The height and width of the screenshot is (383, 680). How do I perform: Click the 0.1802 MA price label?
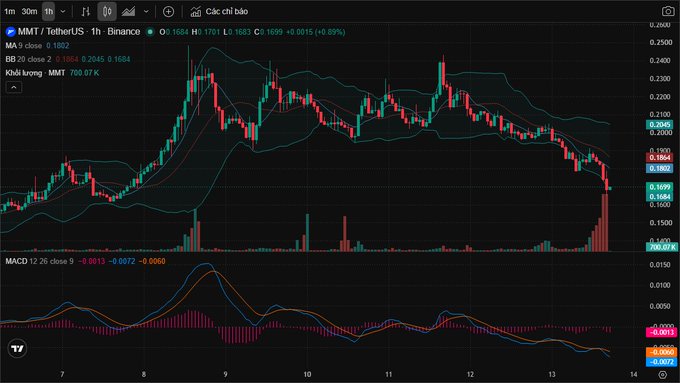(x=660, y=168)
